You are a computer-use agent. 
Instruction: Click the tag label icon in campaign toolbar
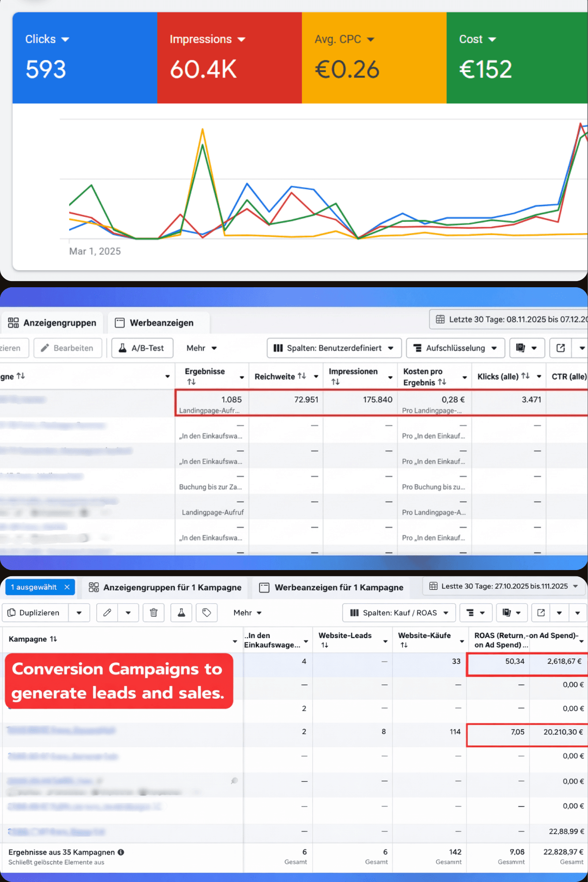pos(206,612)
